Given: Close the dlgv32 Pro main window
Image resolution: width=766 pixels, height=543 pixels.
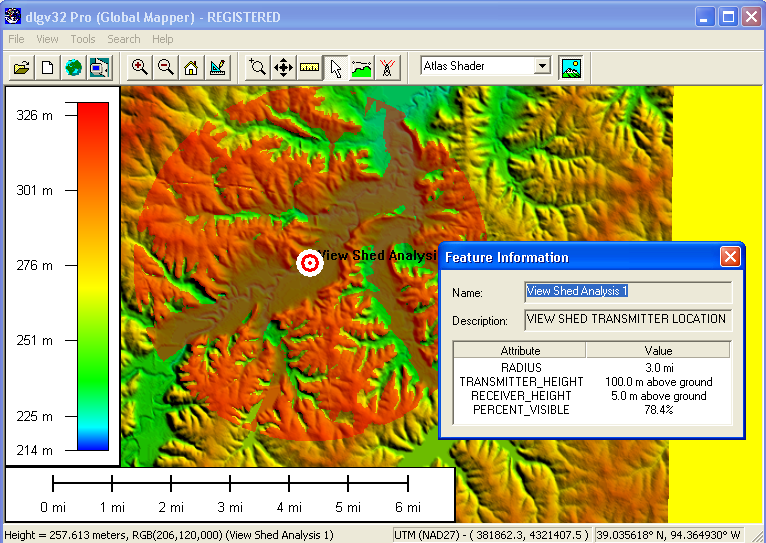Looking at the screenshot, I should pyautogui.click(x=751, y=17).
